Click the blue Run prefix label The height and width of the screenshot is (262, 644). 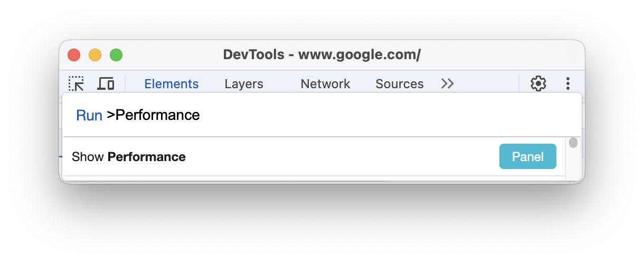[x=89, y=116]
